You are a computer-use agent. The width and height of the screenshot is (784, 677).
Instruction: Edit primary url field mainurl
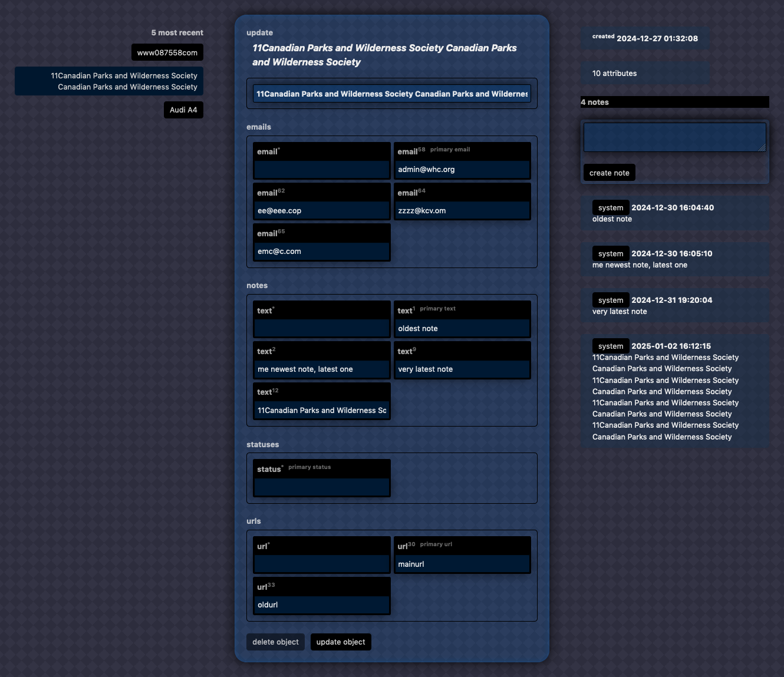[462, 564]
